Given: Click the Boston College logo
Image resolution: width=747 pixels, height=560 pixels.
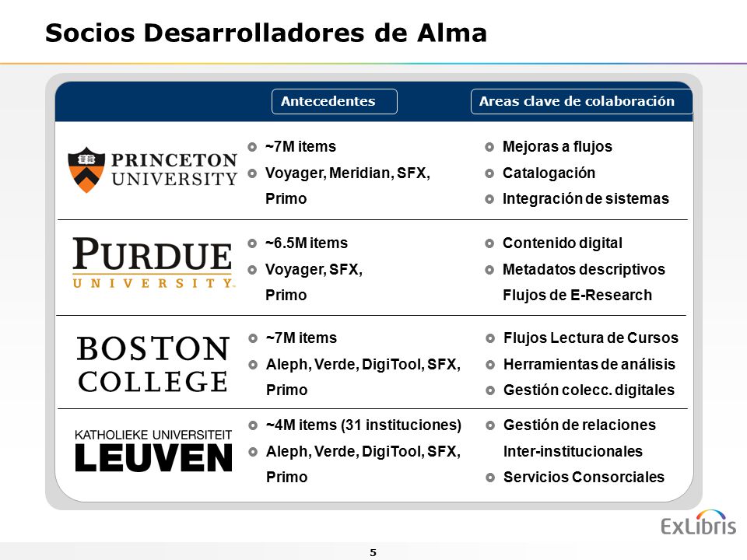Looking at the screenshot, I should [x=153, y=364].
